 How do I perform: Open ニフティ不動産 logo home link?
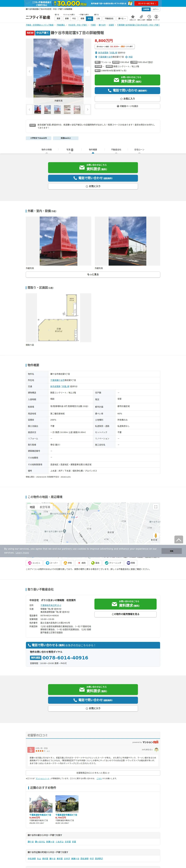[38, 18]
